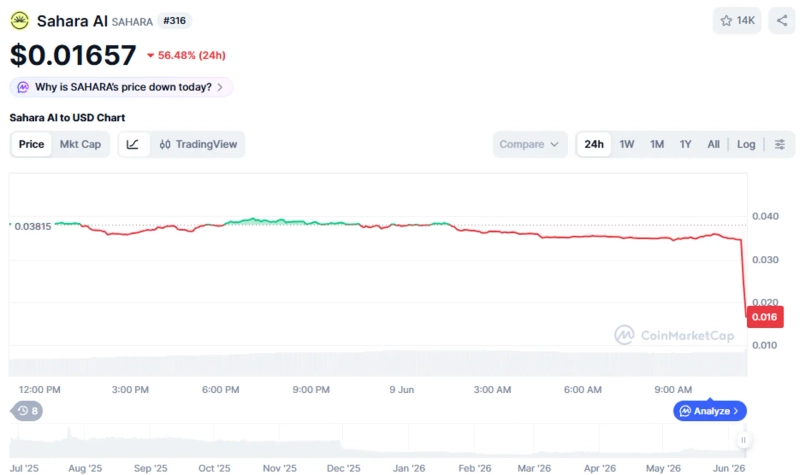Click the history clock badge showing 8
This screenshot has height=475, width=800.
(27, 411)
